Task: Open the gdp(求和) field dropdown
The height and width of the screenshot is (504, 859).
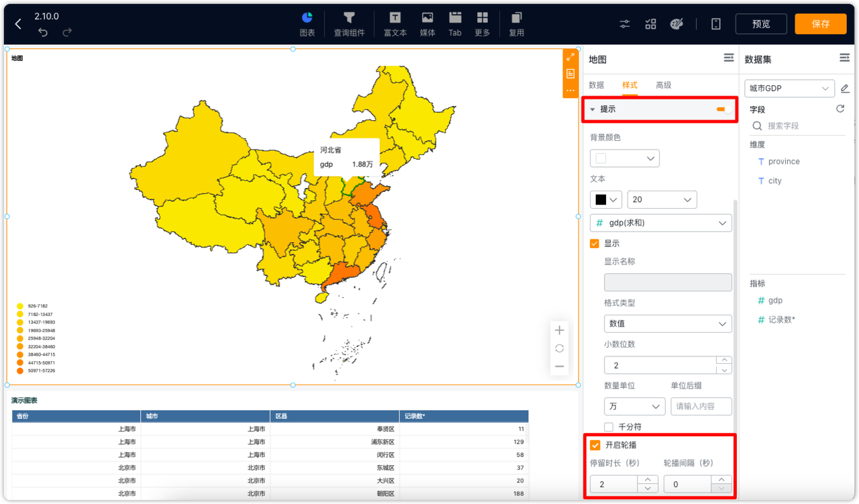Action: tap(660, 223)
